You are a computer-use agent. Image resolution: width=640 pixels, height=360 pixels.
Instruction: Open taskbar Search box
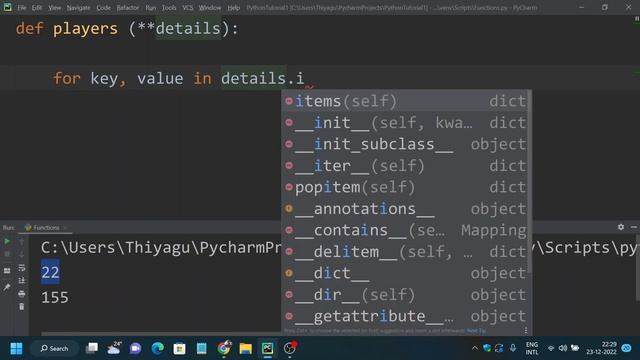[55, 349]
